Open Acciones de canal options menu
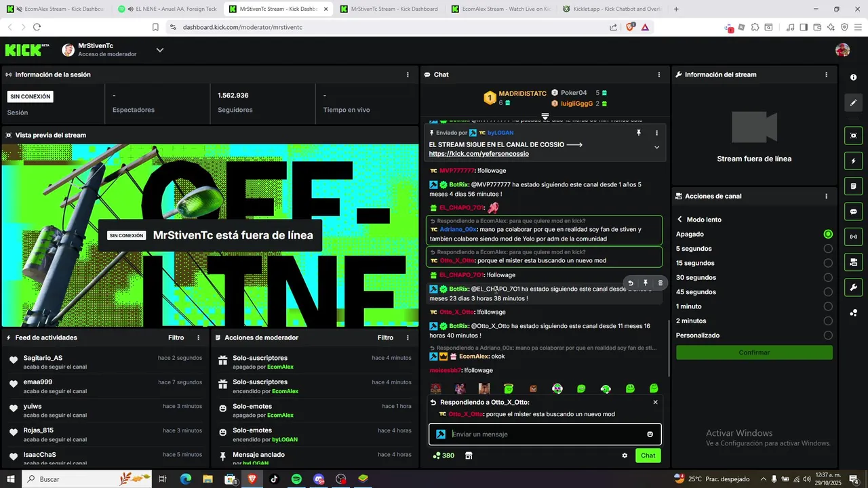868x488 pixels. [x=826, y=197]
